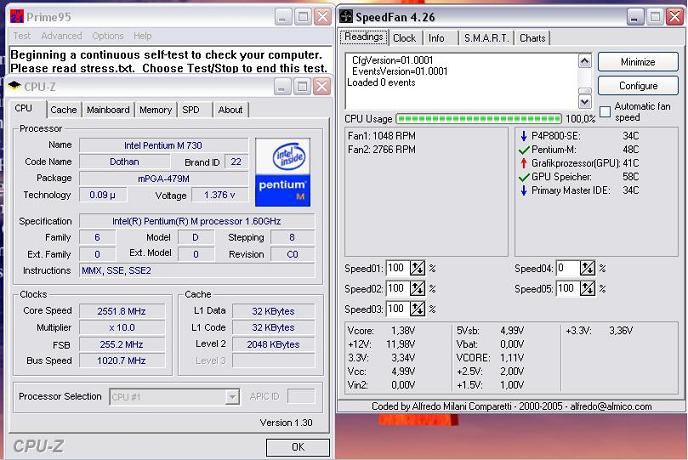688x460 pixels.
Task: Switch to the About tab in CPU-Z
Action: click(x=230, y=110)
